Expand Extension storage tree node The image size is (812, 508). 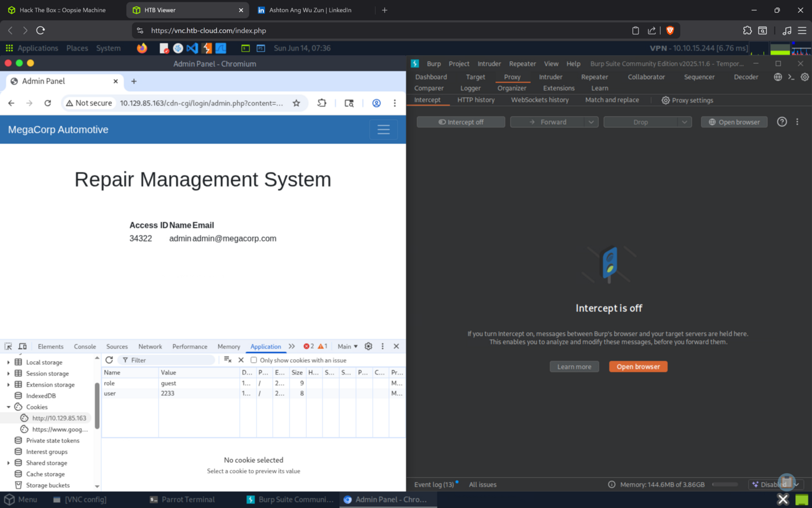tap(8, 384)
